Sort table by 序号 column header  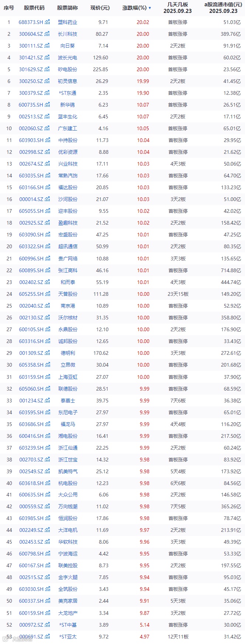[x=9, y=8]
